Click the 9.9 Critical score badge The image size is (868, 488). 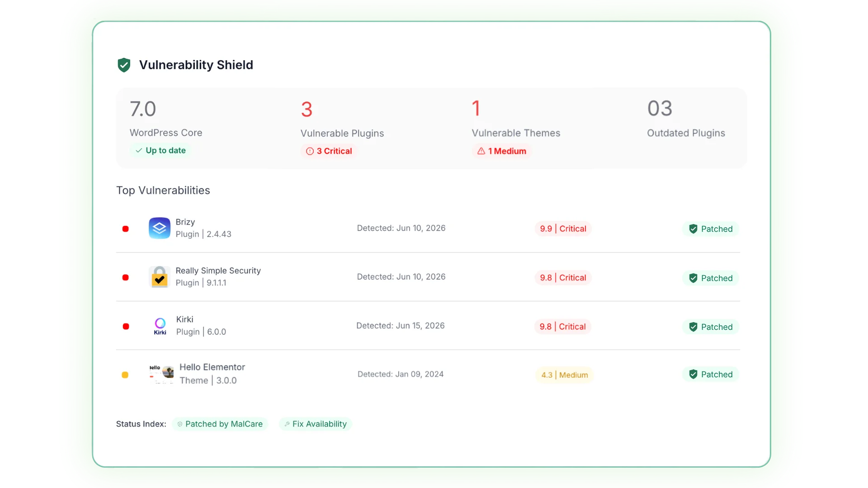click(x=563, y=229)
